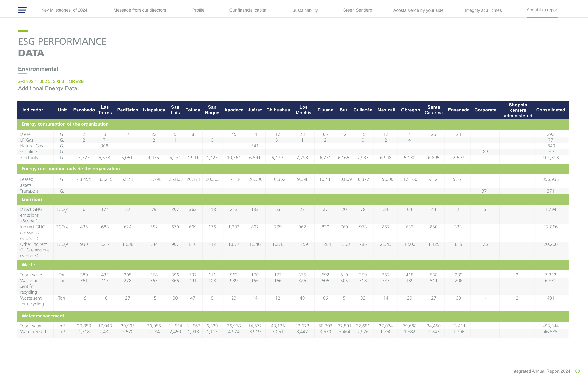The width and height of the screenshot is (588, 380).
Task: Click the Natural Gas row label
Action: click(31, 146)
